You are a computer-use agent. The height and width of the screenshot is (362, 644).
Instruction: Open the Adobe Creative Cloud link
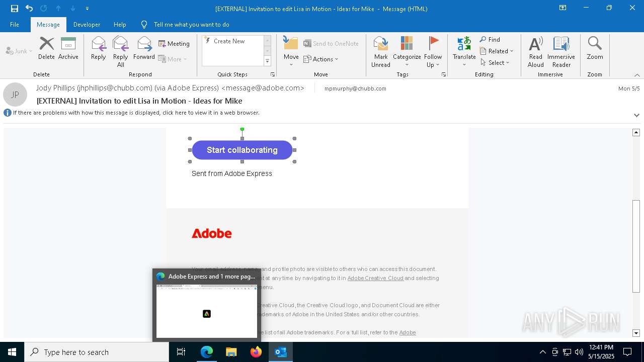(x=375, y=278)
